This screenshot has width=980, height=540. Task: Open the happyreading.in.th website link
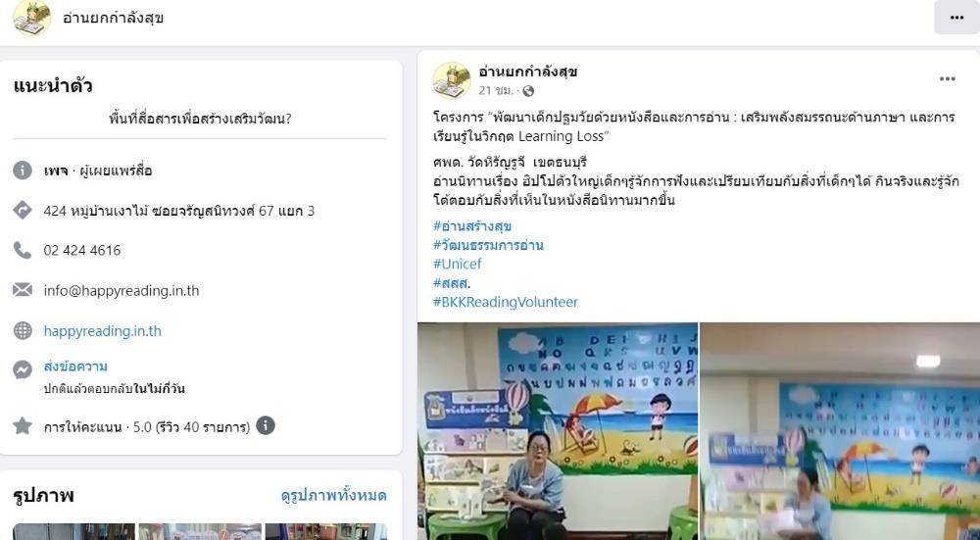point(103,330)
